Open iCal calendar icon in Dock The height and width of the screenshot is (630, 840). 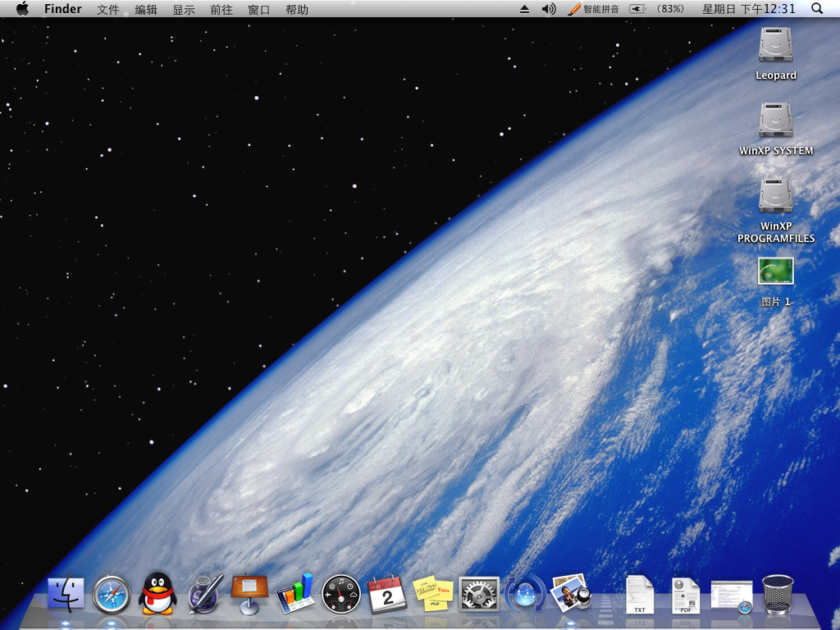tap(387, 594)
